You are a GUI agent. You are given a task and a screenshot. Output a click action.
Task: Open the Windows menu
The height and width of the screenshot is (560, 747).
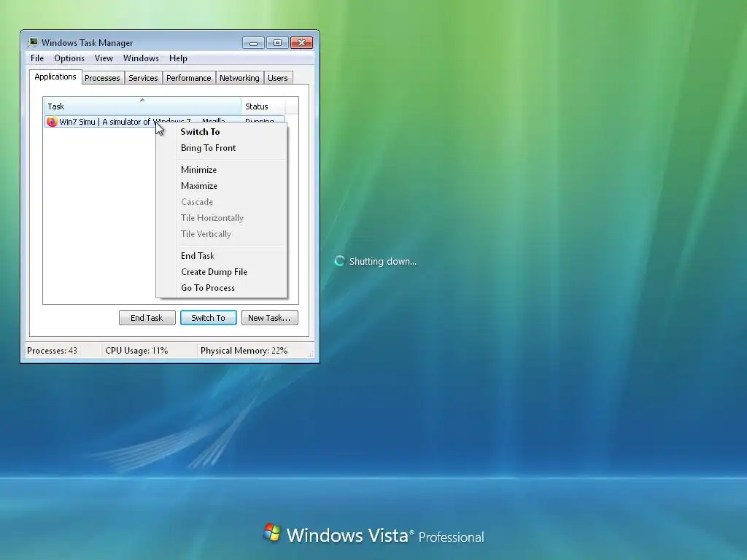pyautogui.click(x=141, y=58)
